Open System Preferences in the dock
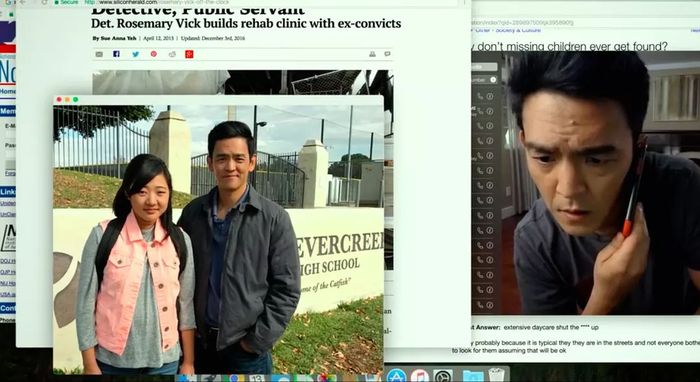Image resolution: width=700 pixels, height=382 pixels. click(442, 375)
